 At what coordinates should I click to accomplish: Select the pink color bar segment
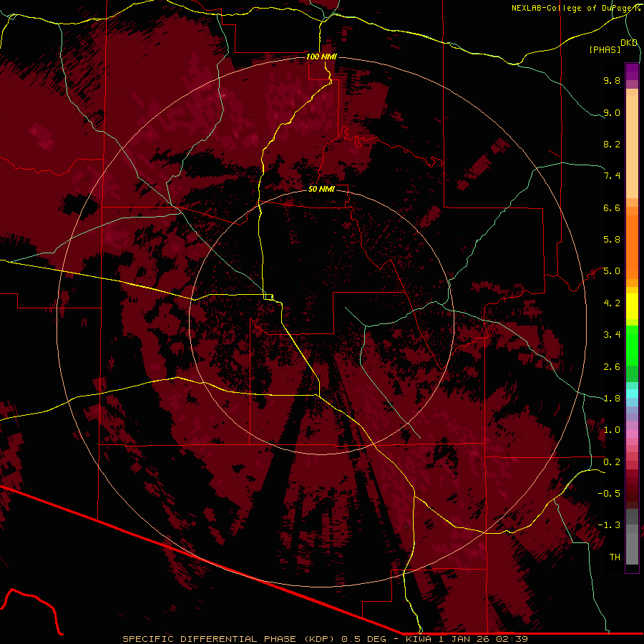coord(632,434)
